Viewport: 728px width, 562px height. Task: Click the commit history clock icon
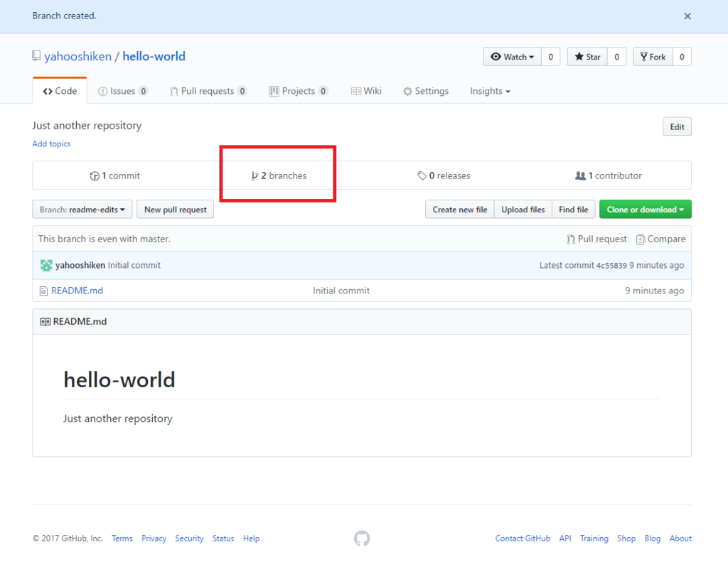(95, 176)
